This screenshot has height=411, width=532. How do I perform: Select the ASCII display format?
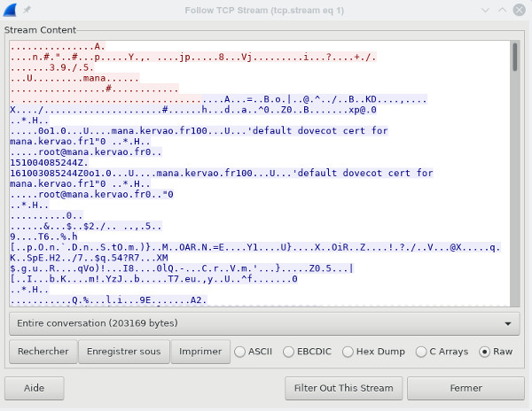[x=240, y=352]
